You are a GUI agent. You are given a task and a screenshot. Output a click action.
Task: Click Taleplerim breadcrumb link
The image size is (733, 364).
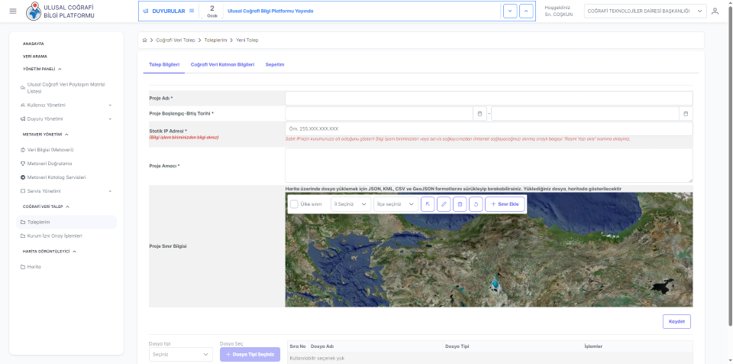point(216,40)
